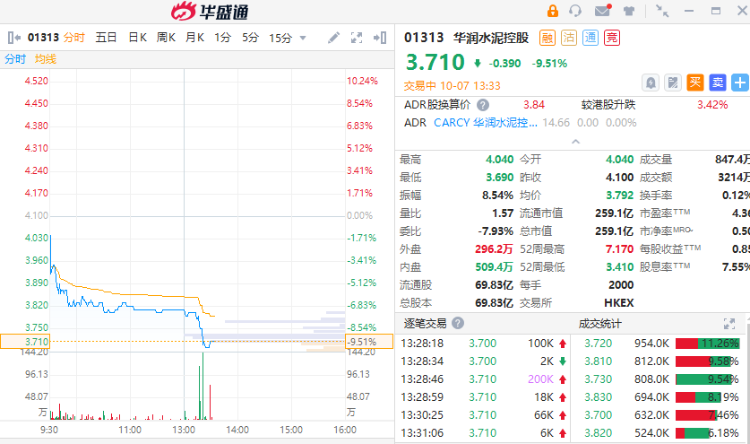Click the 3.710 current price label on chart
This screenshot has width=750, height=444.
(25, 342)
